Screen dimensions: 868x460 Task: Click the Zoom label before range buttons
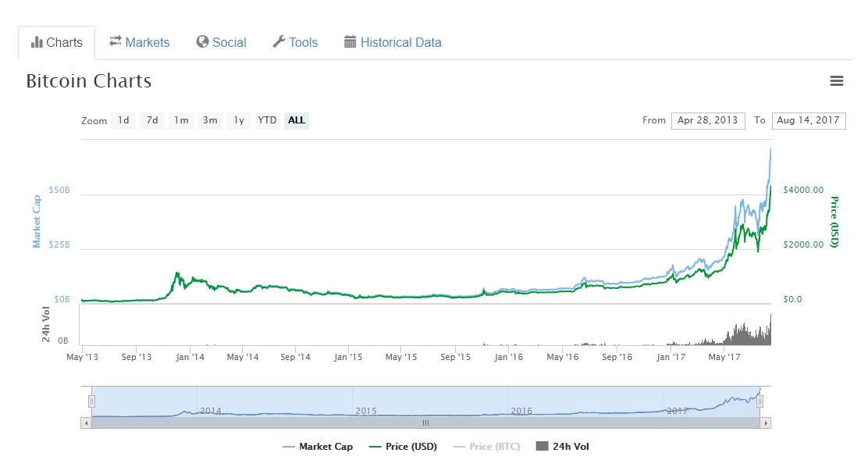(x=94, y=121)
